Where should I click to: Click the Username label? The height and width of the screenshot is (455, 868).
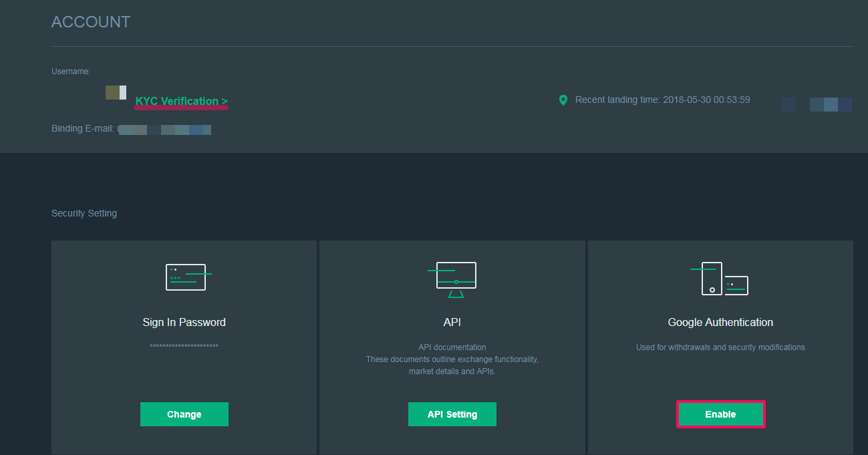(x=71, y=71)
